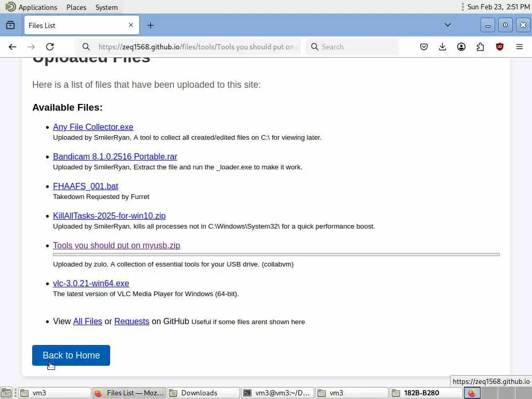Download vlc-3.0.21-win64.exe

(x=91, y=283)
